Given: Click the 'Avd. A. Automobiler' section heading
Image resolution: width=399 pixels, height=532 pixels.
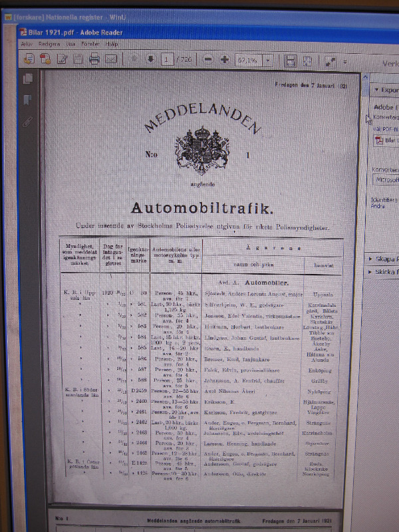Looking at the screenshot, I should pos(253,283).
